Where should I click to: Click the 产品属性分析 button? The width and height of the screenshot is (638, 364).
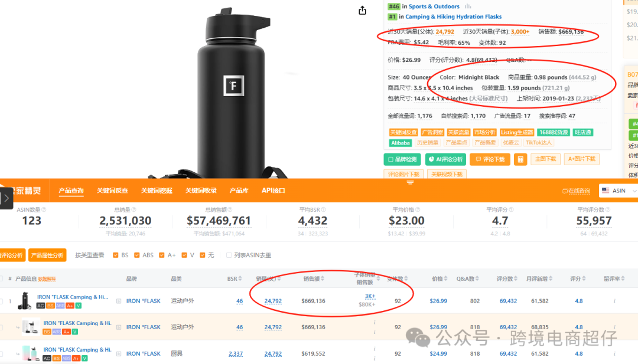pyautogui.click(x=47, y=255)
